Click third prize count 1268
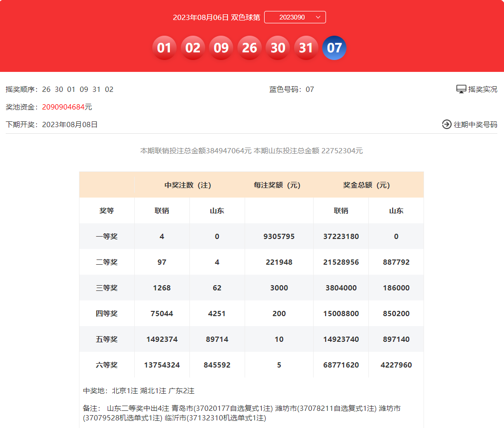This screenshot has height=428, width=504. click(162, 288)
